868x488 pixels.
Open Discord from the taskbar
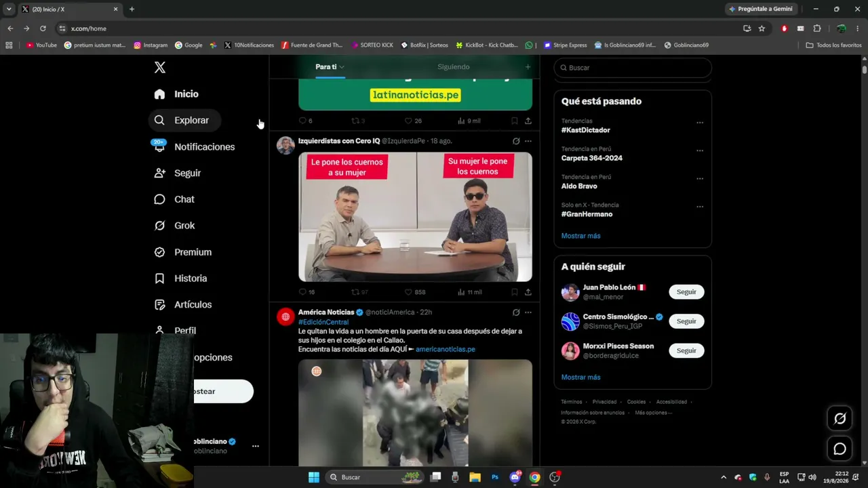tap(515, 477)
